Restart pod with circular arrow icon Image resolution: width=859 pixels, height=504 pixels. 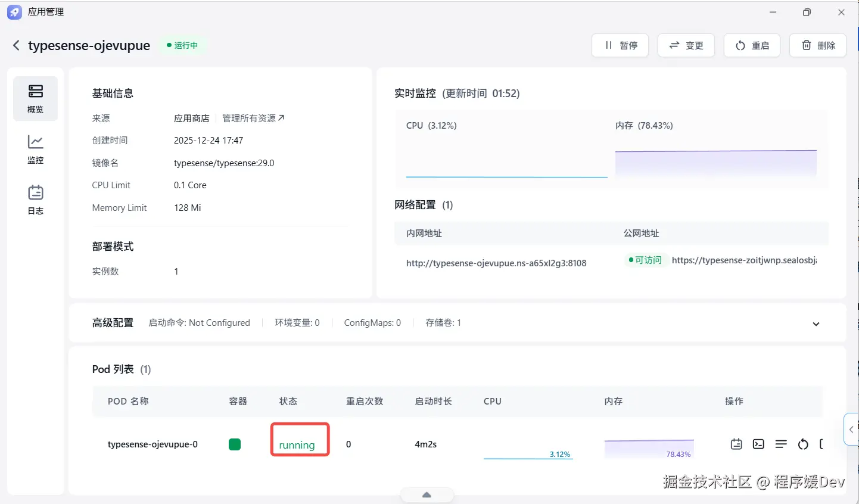tap(803, 444)
